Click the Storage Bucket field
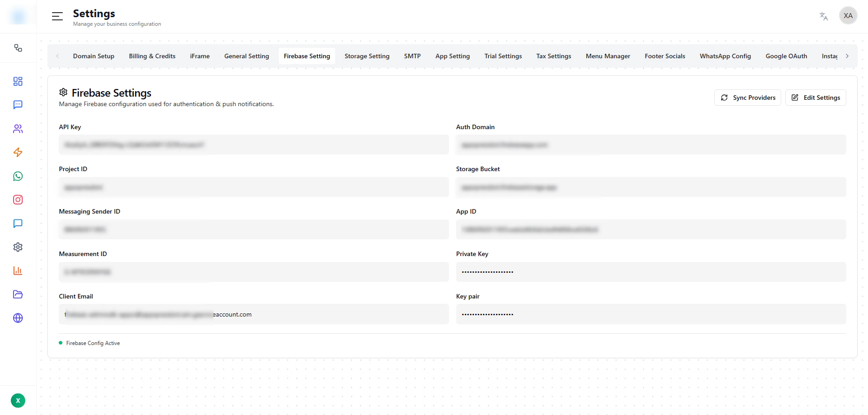The image size is (868, 415). (651, 187)
